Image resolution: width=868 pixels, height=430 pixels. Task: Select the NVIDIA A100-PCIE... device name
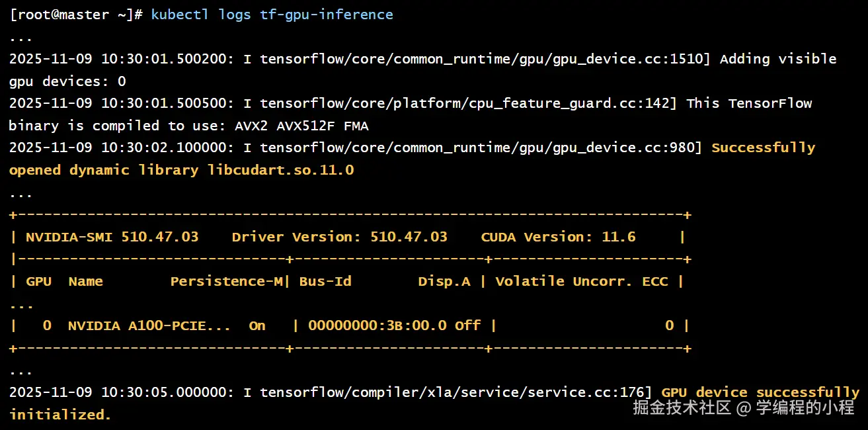tap(149, 325)
